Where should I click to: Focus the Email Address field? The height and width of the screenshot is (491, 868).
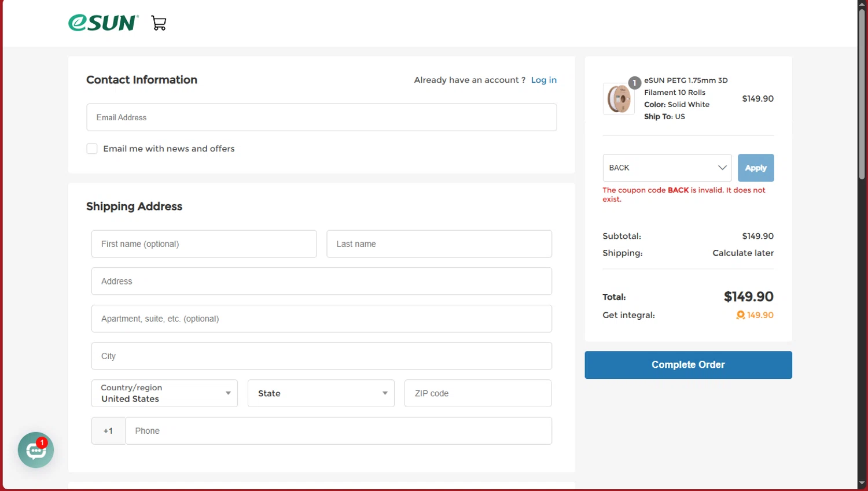(x=322, y=117)
